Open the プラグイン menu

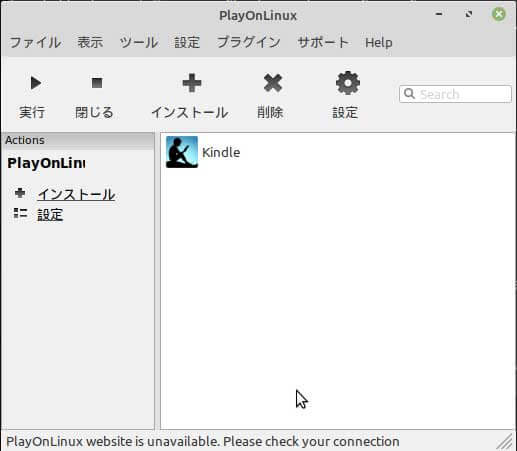pyautogui.click(x=249, y=42)
